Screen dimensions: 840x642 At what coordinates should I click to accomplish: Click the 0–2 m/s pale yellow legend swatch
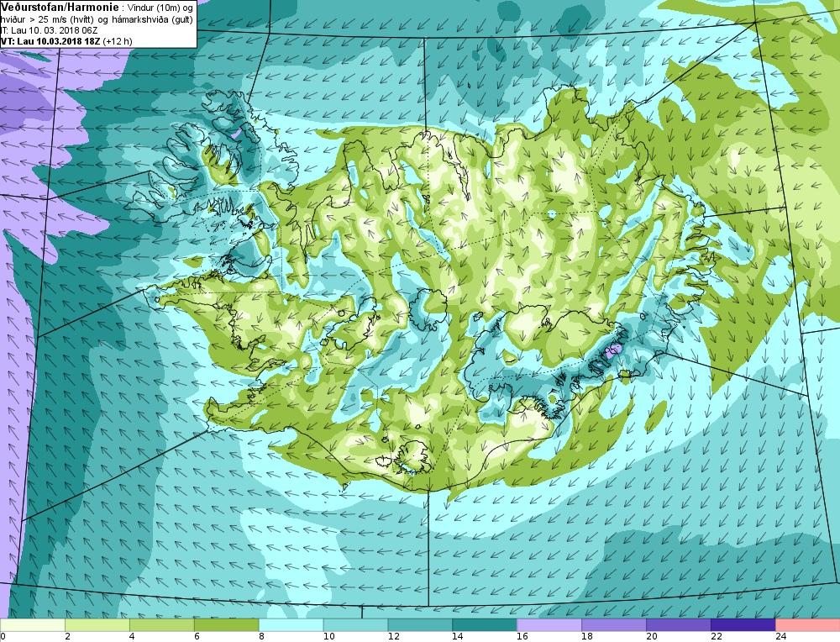coord(33,625)
